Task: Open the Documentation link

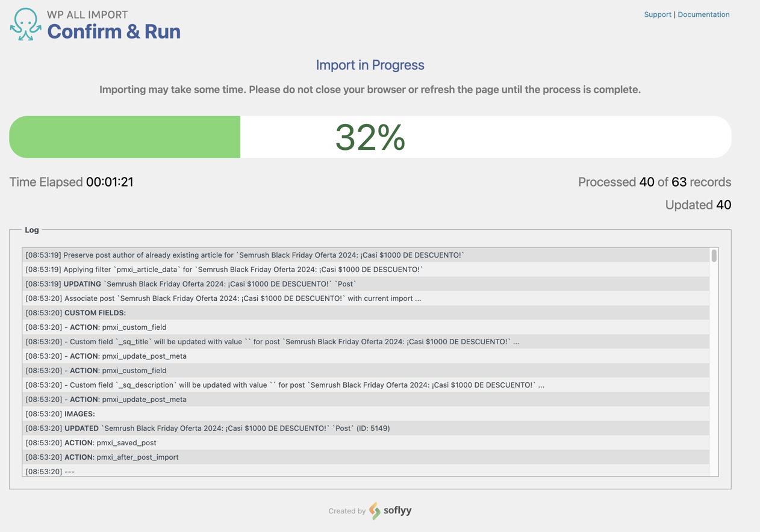Action: click(x=703, y=14)
